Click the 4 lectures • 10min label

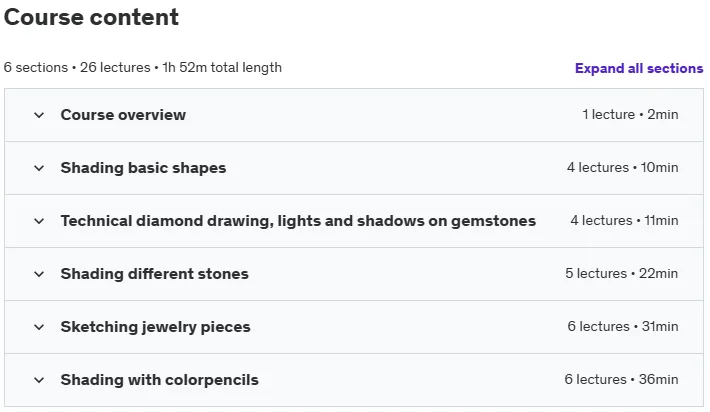(623, 168)
